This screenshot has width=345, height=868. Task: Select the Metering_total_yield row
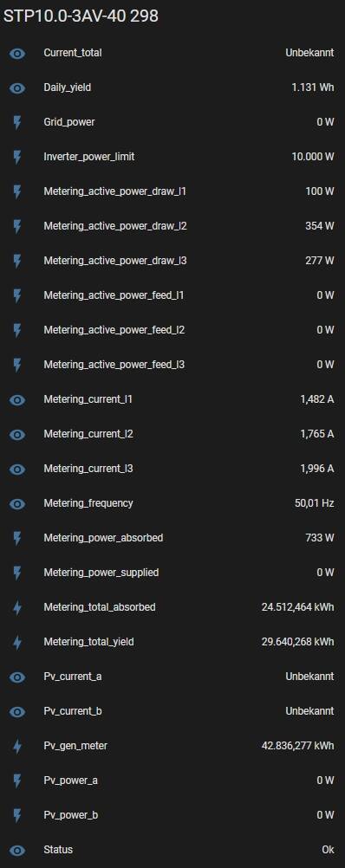tap(172, 642)
